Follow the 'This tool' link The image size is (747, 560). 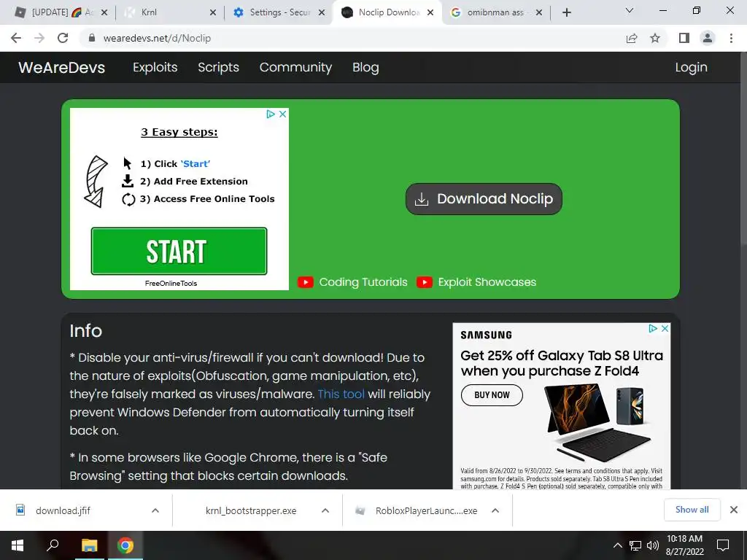coord(341,394)
